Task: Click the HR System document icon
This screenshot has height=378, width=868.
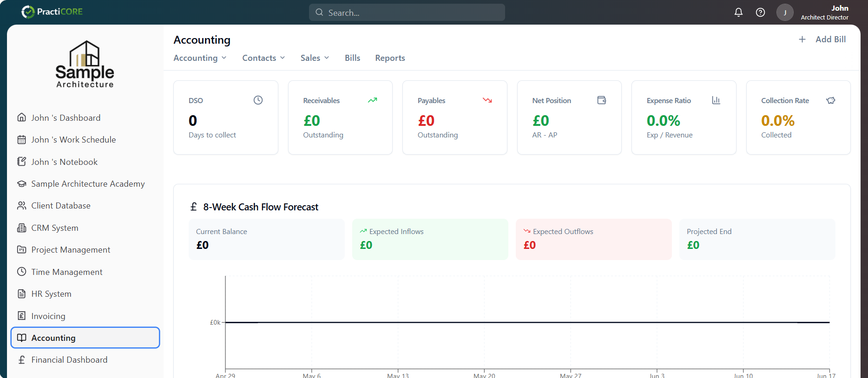Action: pos(21,294)
